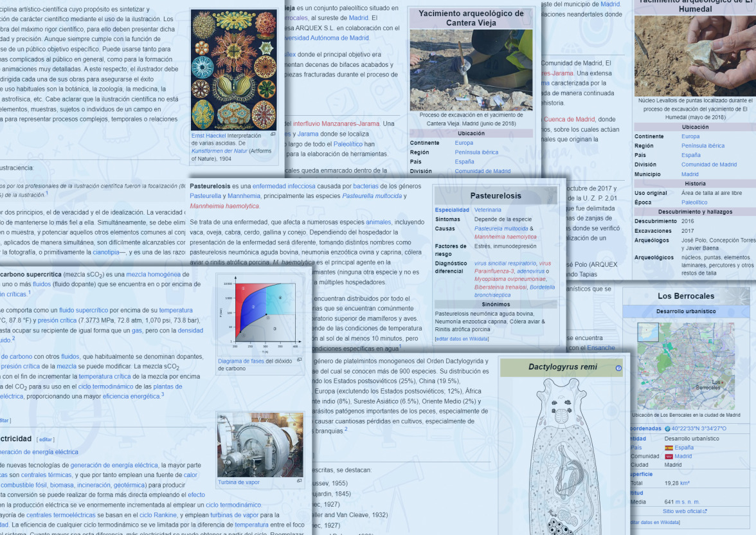Open the steam turbine photo
756x535 pixels.
(x=260, y=444)
